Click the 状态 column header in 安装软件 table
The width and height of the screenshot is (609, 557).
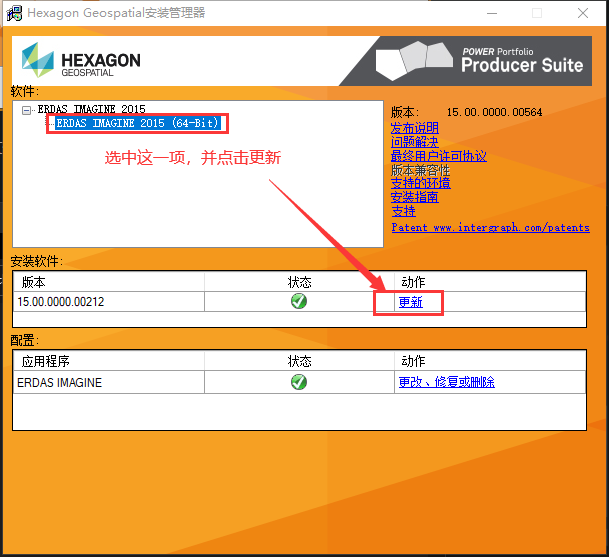tap(299, 282)
